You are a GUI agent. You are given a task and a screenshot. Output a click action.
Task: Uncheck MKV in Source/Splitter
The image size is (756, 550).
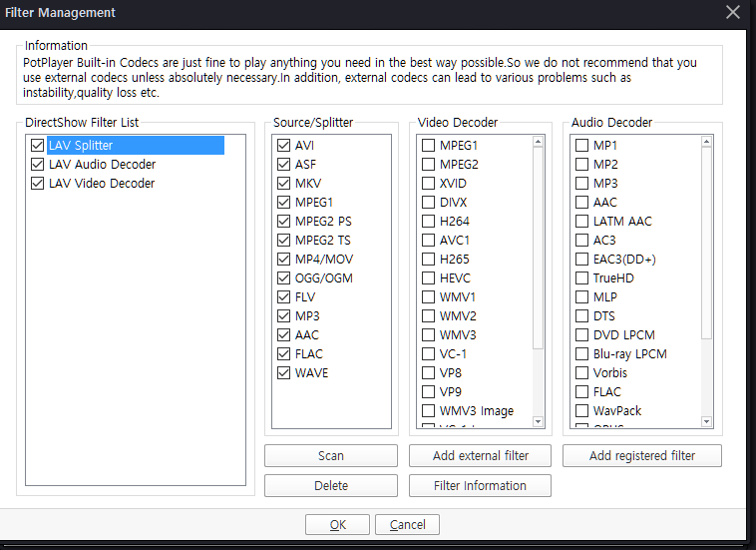284,184
